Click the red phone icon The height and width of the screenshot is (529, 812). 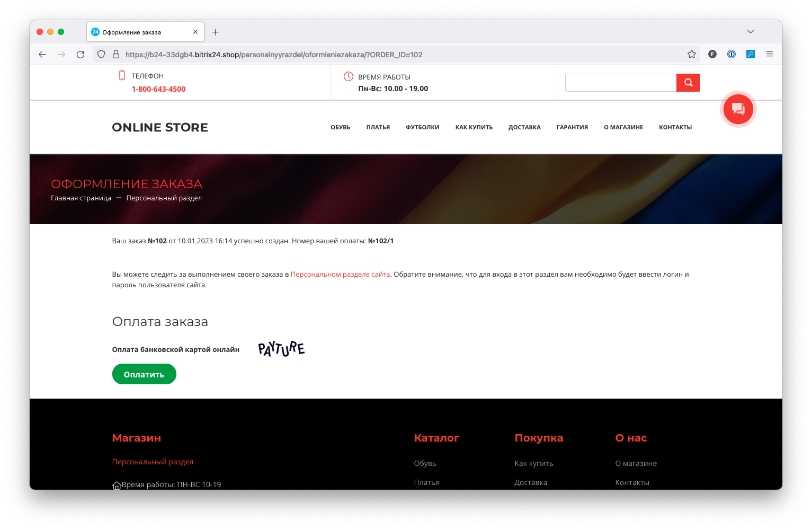122,75
